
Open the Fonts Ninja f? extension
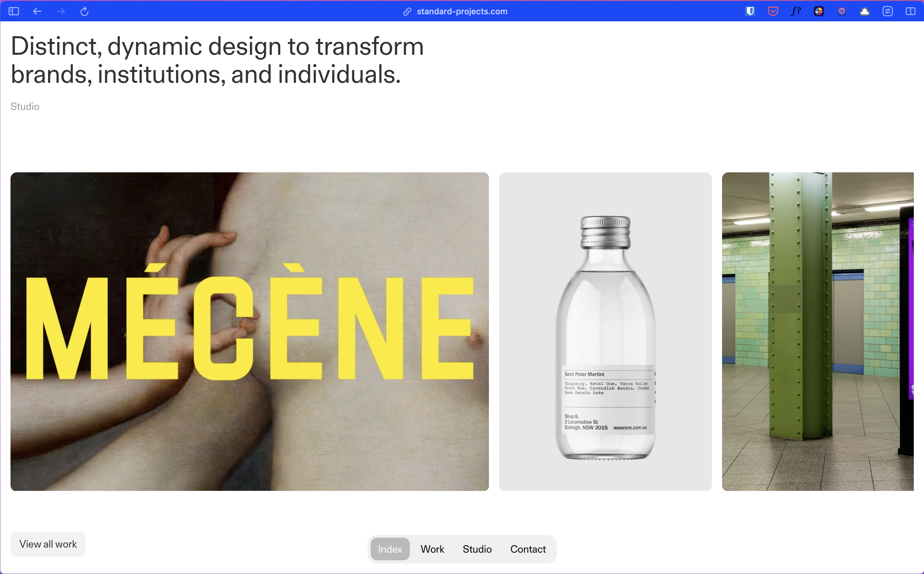click(x=796, y=11)
